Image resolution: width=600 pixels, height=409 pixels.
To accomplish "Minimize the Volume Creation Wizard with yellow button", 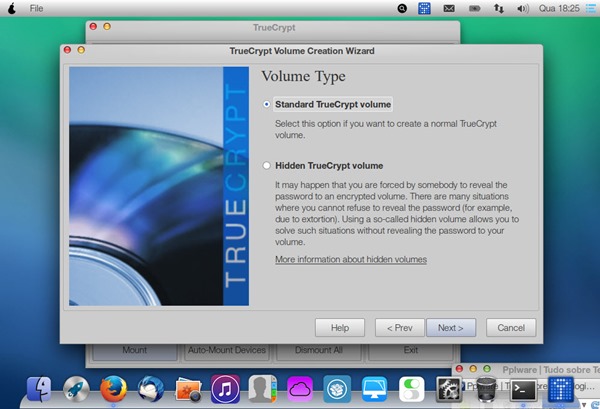I will point(81,50).
